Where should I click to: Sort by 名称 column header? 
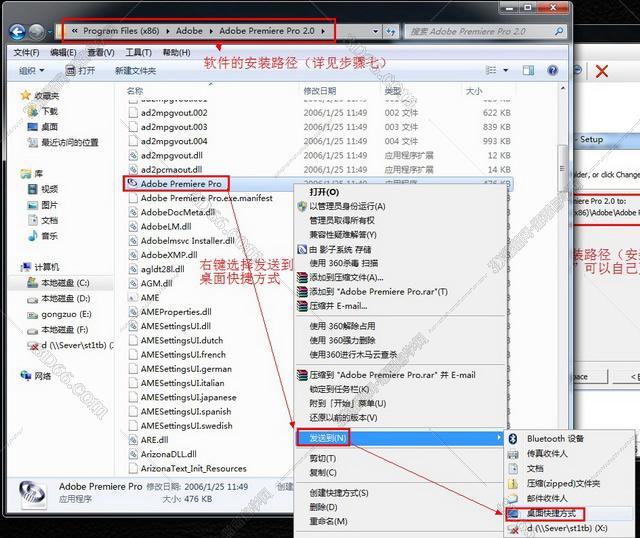coord(135,91)
